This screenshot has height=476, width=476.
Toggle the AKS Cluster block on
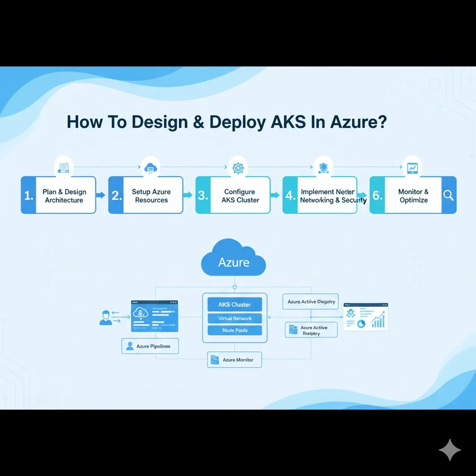pyautogui.click(x=234, y=304)
